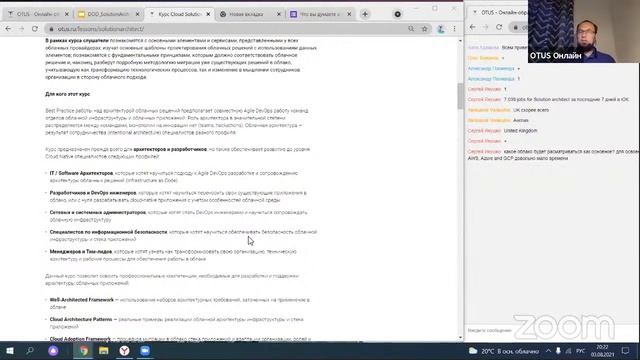
Task: Click the scrollbar up arrow
Action: click(460, 41)
